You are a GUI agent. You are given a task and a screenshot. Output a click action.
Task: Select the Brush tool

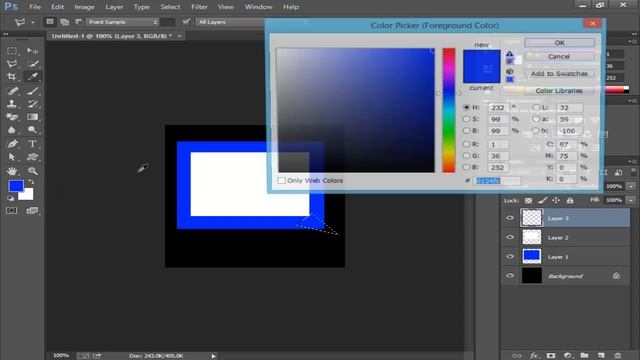(32, 91)
